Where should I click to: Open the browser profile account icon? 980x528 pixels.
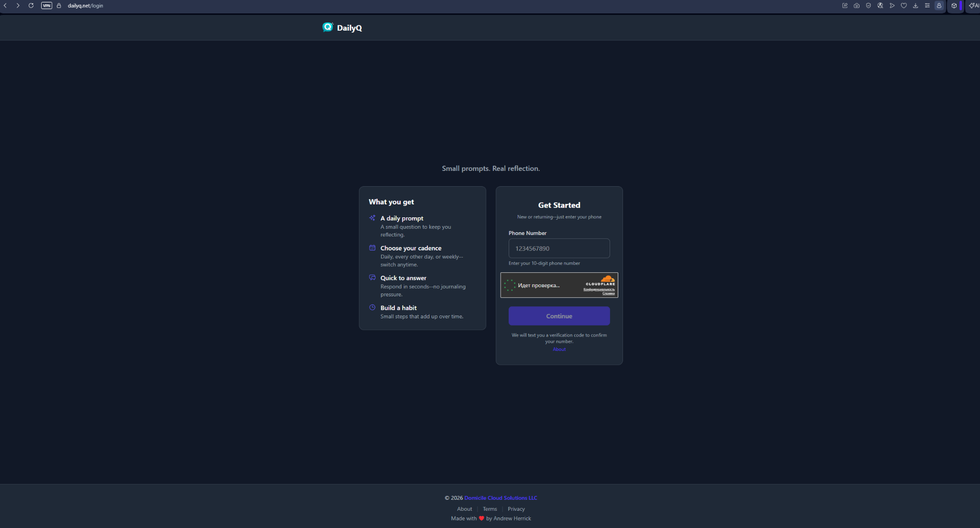pos(939,6)
